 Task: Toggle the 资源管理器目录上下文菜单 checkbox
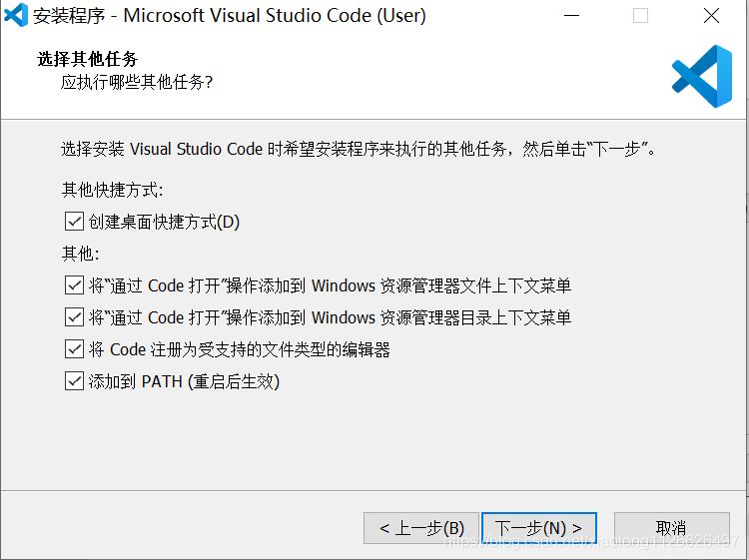[x=74, y=317]
